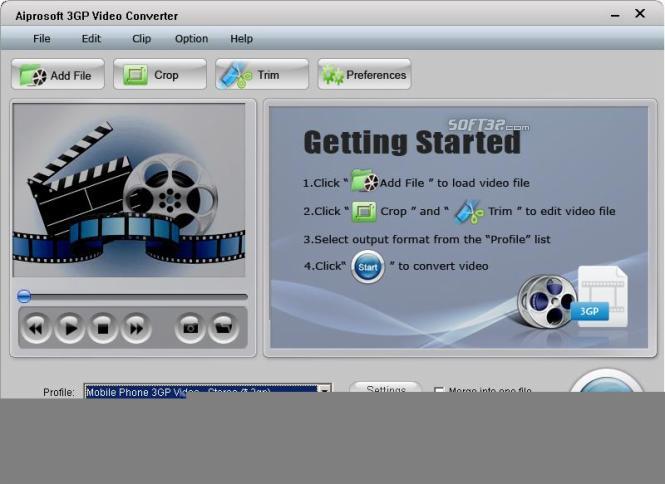Stop the preview playback
Screen dimensions: 665x484
pyautogui.click(x=103, y=328)
